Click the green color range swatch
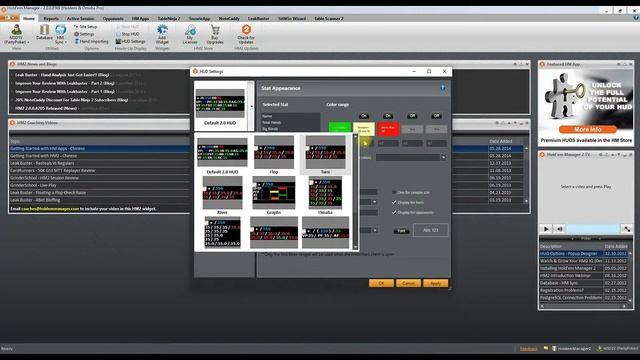This screenshot has height=360, width=640. pos(340,128)
